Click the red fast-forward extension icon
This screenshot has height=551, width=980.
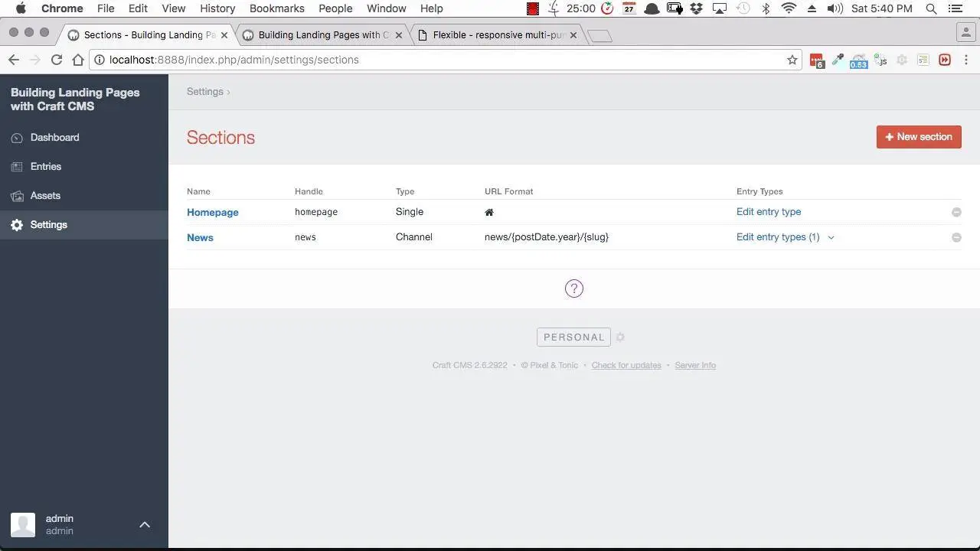[945, 60]
